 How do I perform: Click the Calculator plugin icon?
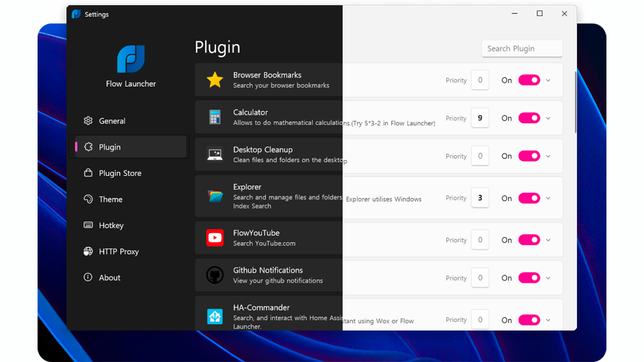tap(214, 117)
